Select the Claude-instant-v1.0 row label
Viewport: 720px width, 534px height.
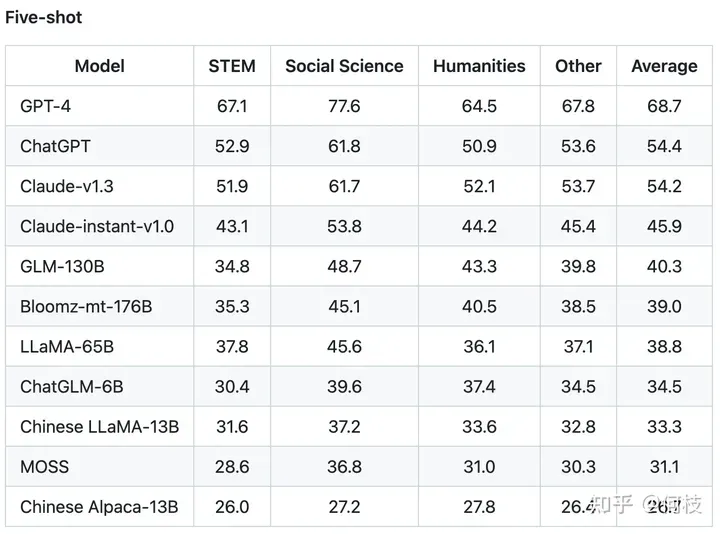click(97, 226)
